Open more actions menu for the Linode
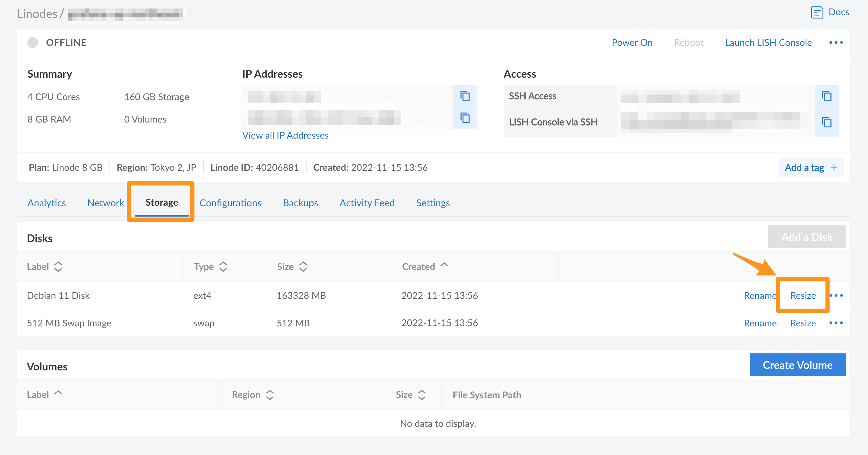This screenshot has width=868, height=455. [836, 43]
